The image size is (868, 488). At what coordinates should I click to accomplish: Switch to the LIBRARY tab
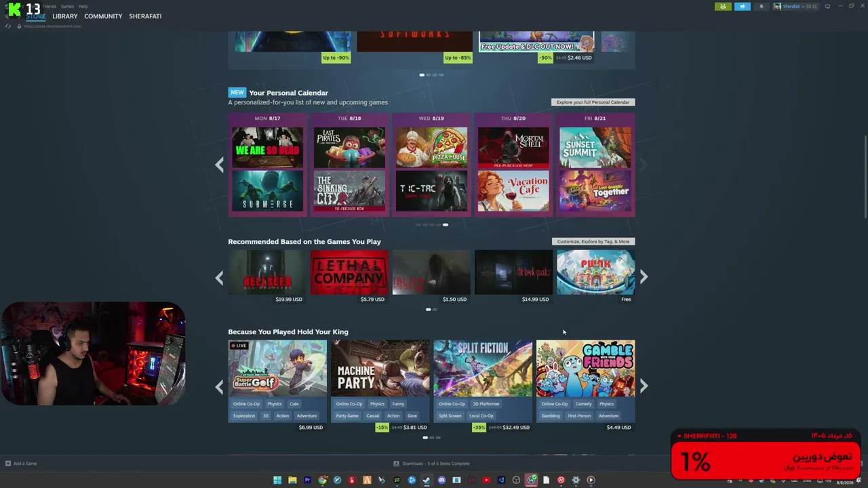(x=65, y=16)
